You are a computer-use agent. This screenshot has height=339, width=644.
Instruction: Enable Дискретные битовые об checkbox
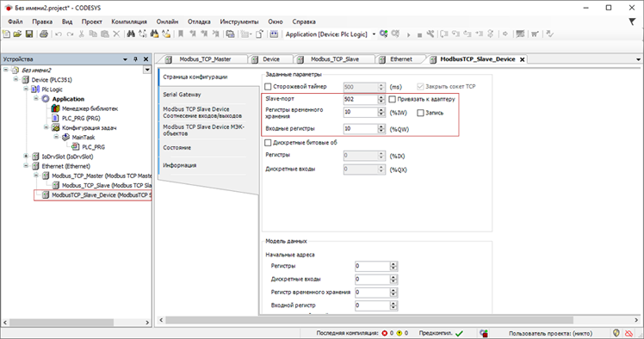(269, 143)
